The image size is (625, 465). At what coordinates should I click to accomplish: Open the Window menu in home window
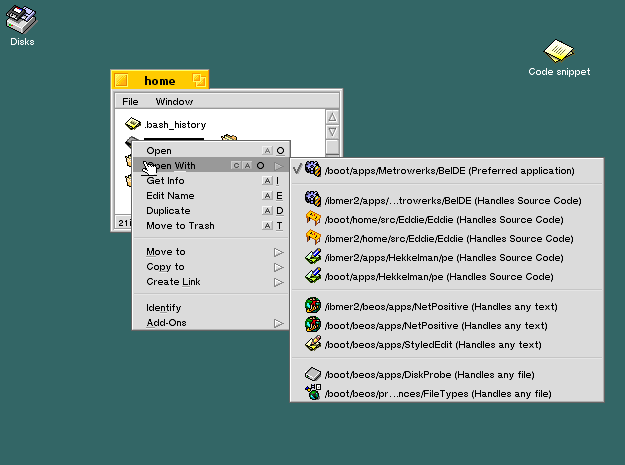pyautogui.click(x=174, y=102)
